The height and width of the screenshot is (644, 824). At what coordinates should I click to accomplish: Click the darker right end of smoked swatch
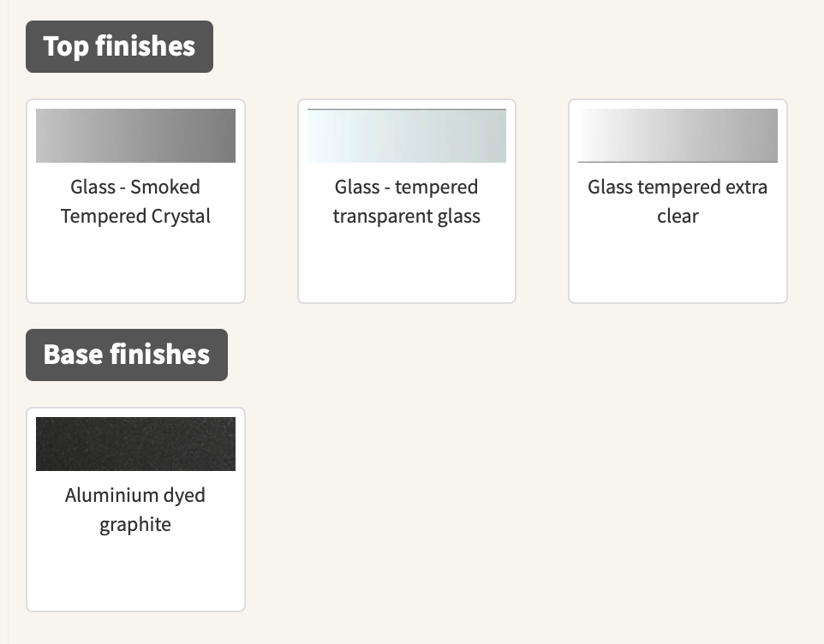point(223,135)
